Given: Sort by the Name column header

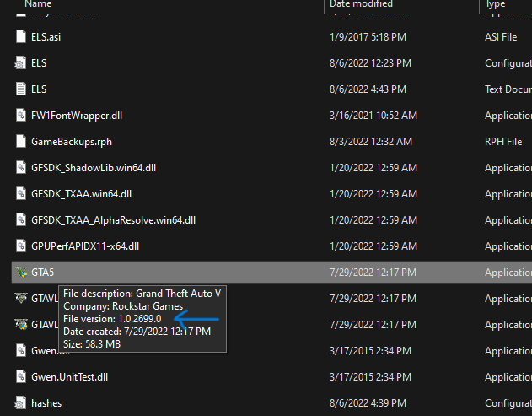Looking at the screenshot, I should (38, 3).
